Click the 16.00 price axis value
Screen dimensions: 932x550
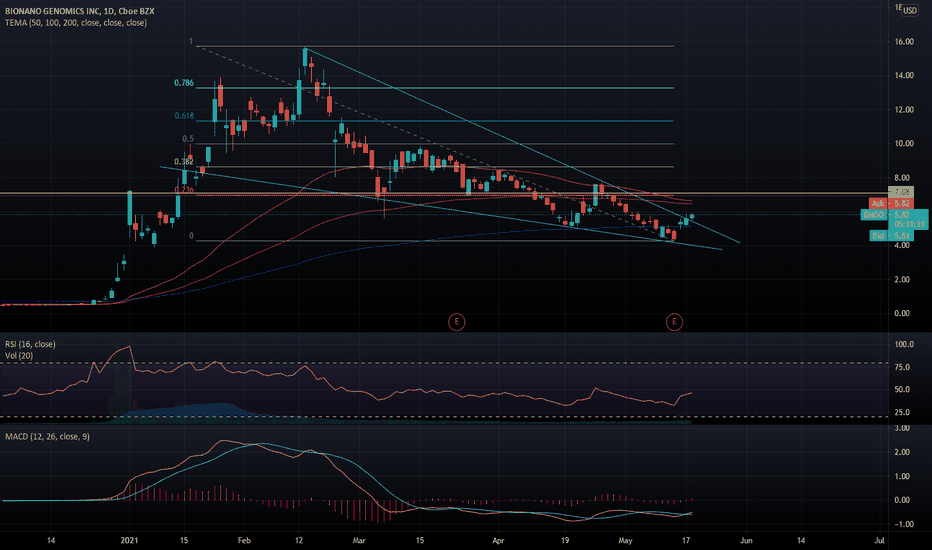coord(904,42)
